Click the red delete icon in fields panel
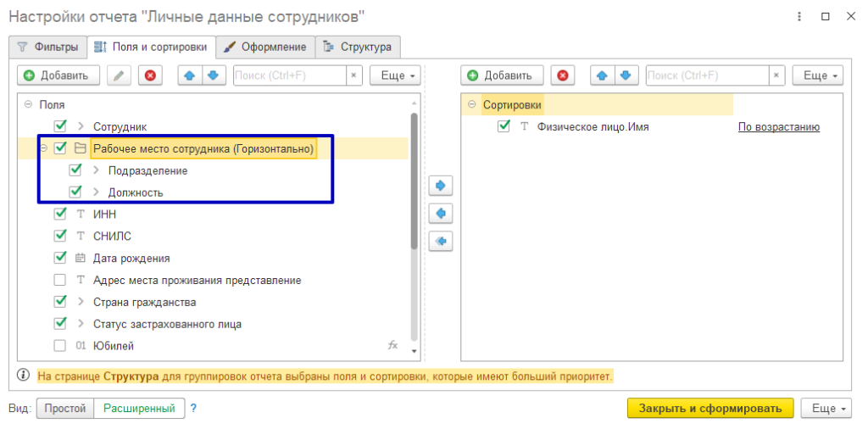 point(151,75)
